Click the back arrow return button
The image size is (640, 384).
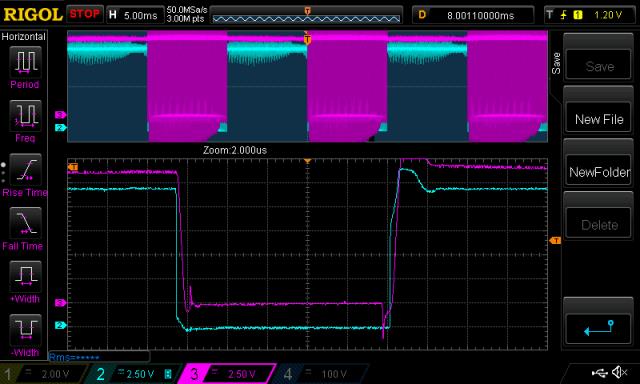(599, 328)
